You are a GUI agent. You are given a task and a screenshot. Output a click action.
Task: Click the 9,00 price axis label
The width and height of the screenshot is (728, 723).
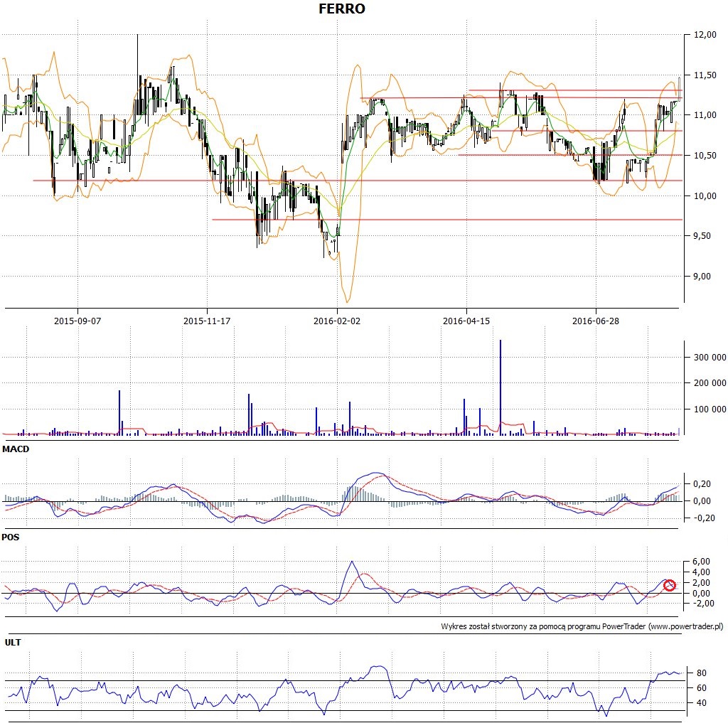702,277
